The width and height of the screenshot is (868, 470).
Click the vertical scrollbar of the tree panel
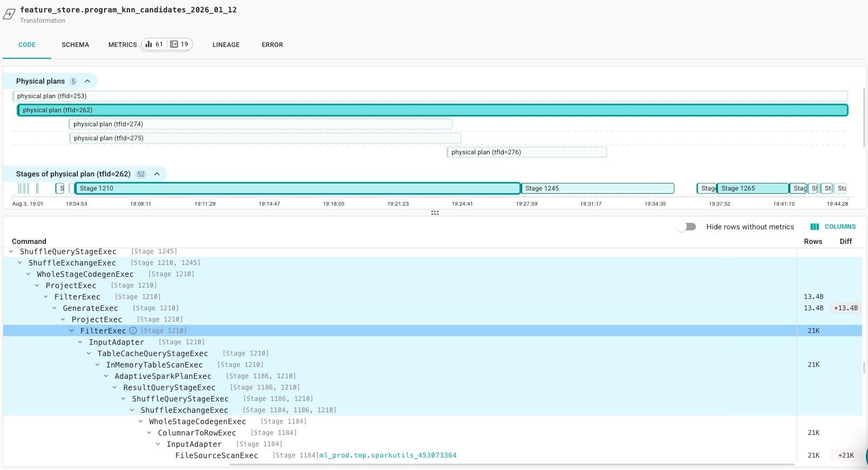tap(864, 367)
